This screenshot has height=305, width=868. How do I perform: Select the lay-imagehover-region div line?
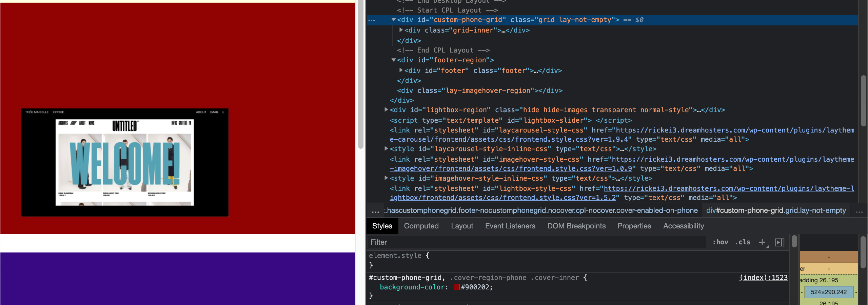pyautogui.click(x=479, y=90)
